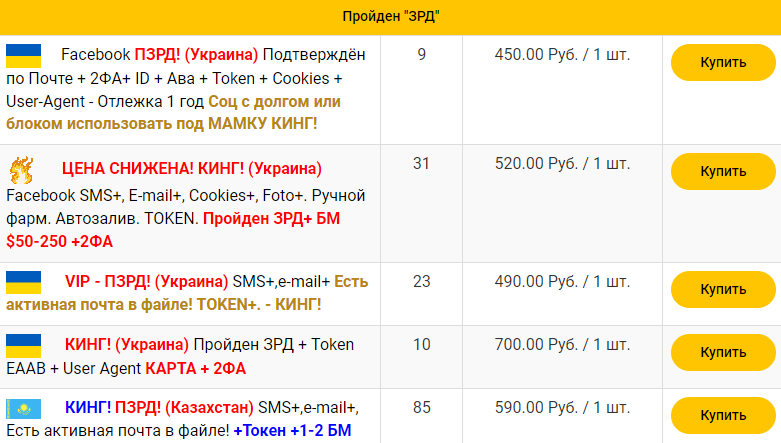Open the 'Пройден ЗРД' category header
The image size is (781, 443).
pos(390,17)
